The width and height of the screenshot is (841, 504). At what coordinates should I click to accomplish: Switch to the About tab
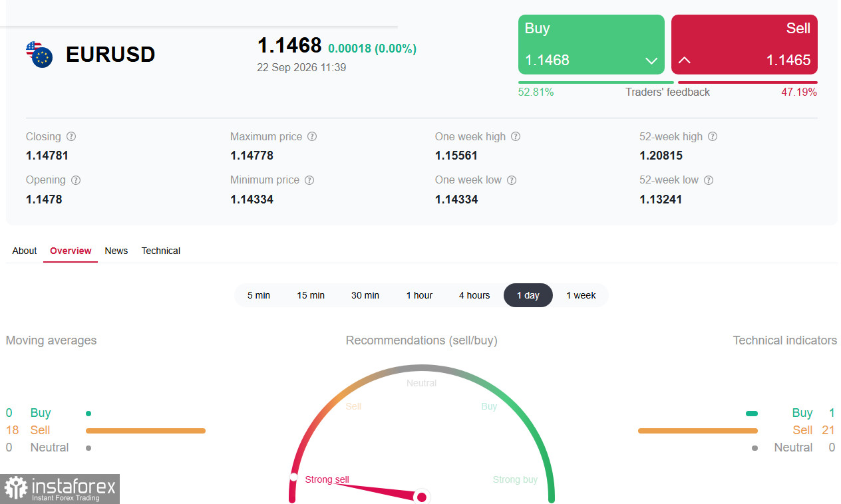(25, 251)
